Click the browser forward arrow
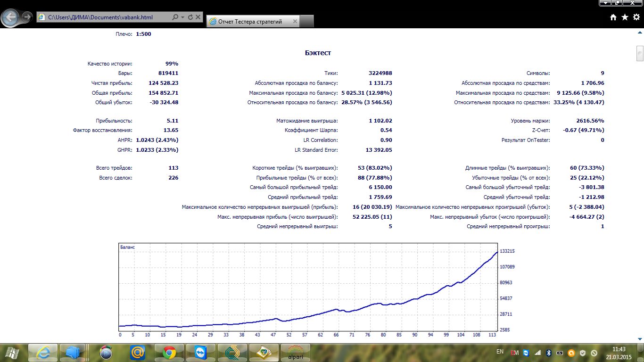The image size is (644, 362). (27, 17)
